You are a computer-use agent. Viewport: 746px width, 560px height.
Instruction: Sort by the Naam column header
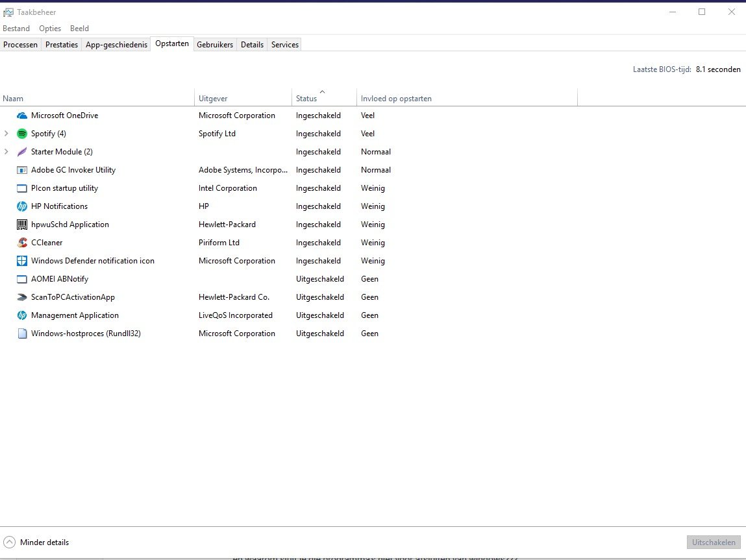point(97,99)
